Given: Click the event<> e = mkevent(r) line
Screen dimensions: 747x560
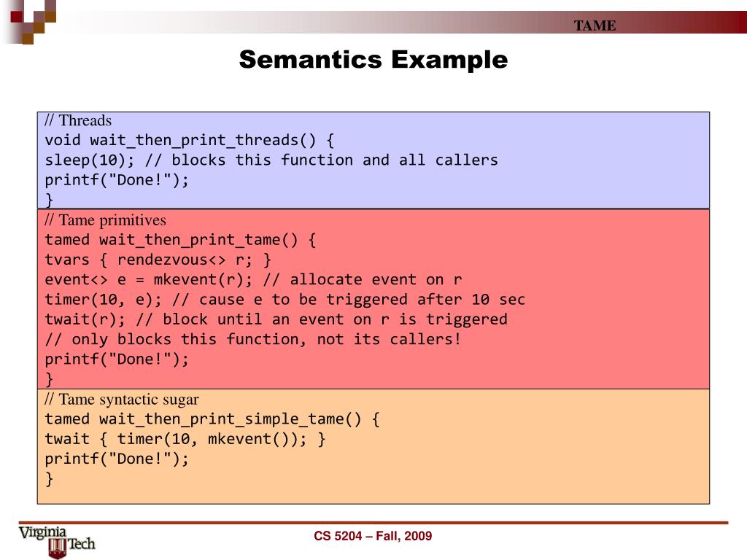Looking at the screenshot, I should coord(253,279).
